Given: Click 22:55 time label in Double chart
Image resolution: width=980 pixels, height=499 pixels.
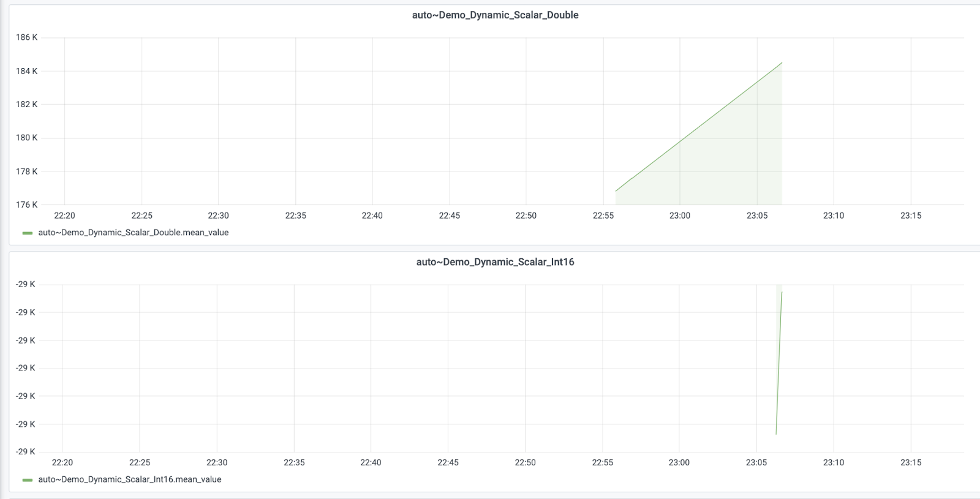Looking at the screenshot, I should pyautogui.click(x=603, y=216).
